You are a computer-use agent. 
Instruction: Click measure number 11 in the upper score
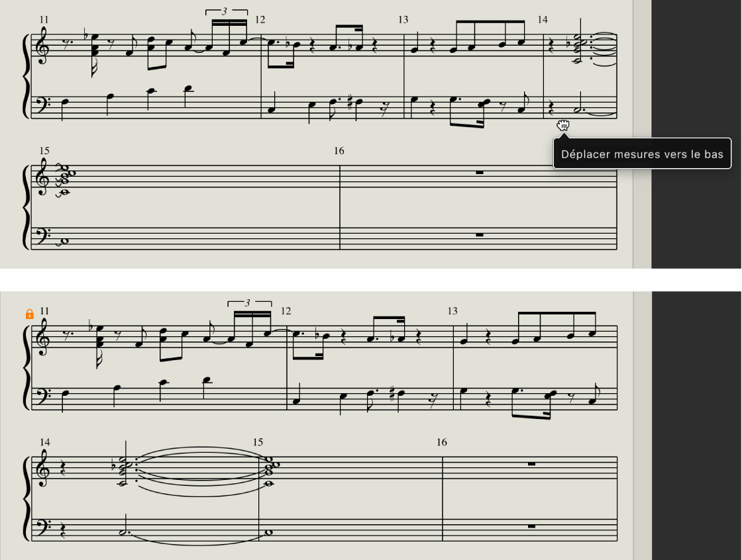point(44,20)
